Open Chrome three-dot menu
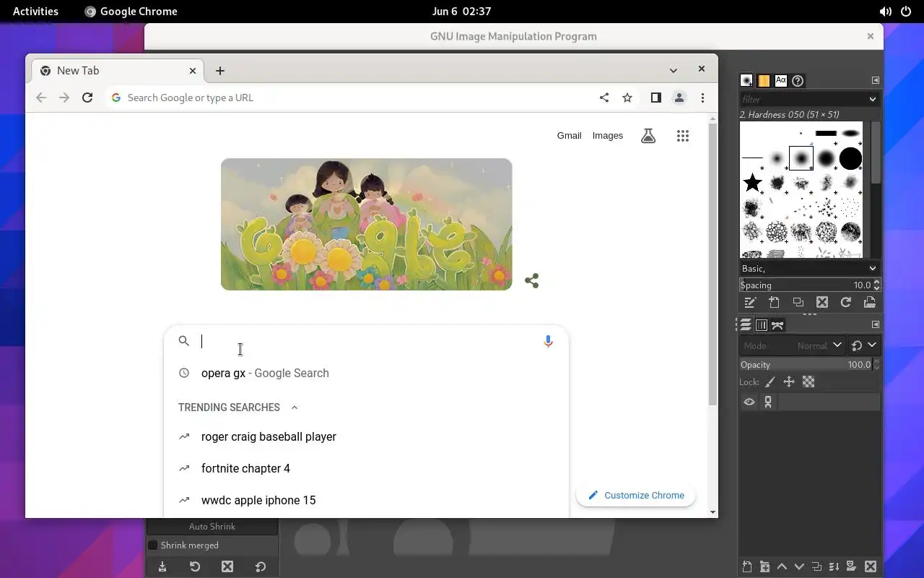924x578 pixels. (702, 98)
